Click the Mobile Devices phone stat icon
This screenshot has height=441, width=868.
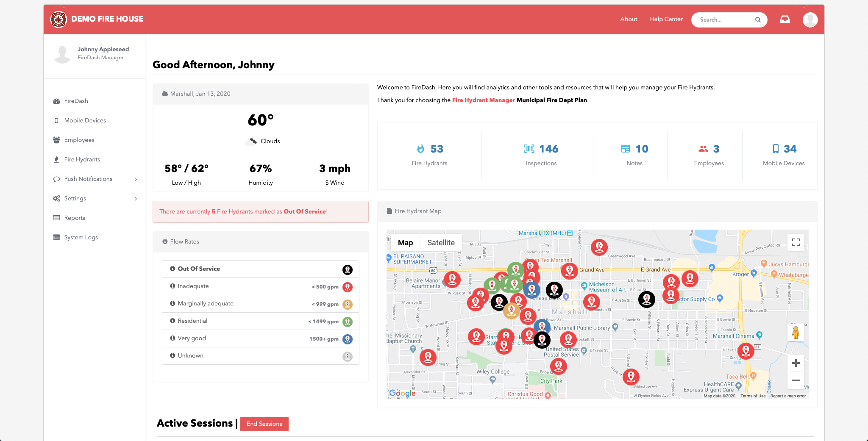pyautogui.click(x=775, y=149)
